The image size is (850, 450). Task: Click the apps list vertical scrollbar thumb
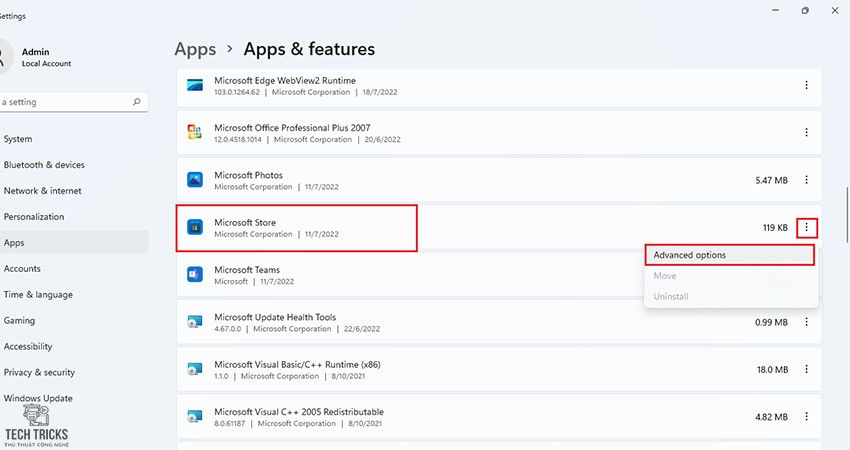coord(846,215)
